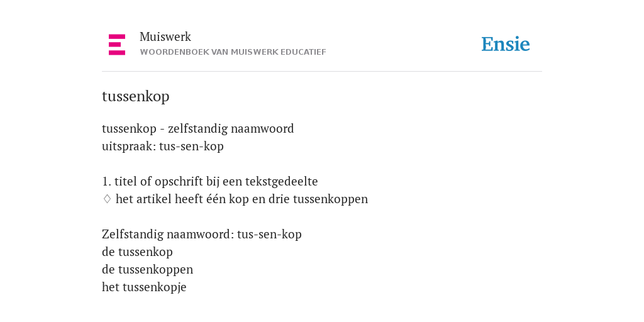Screen dimensions: 644x322
Task: Click the diminutive 'het tussenkopje'
Action: pos(144,287)
